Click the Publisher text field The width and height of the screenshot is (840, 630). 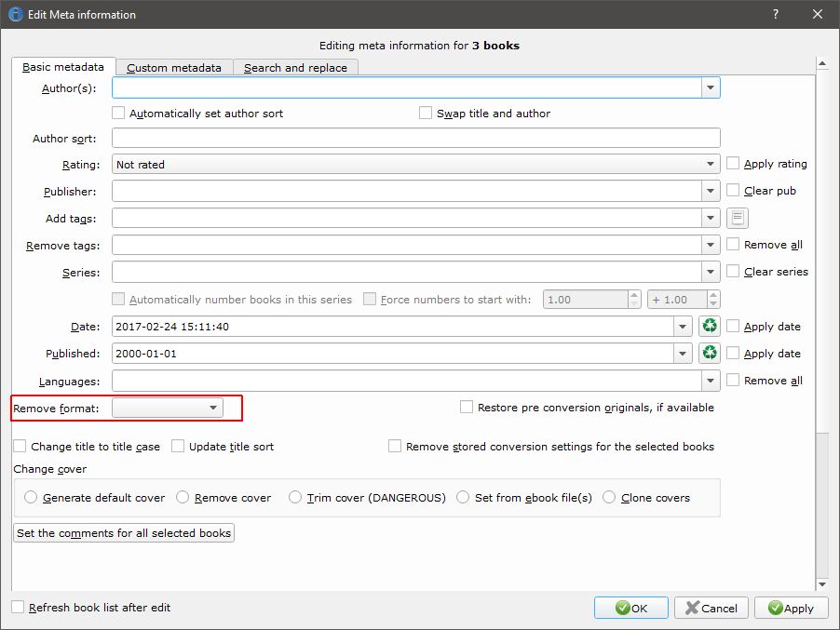click(407, 191)
